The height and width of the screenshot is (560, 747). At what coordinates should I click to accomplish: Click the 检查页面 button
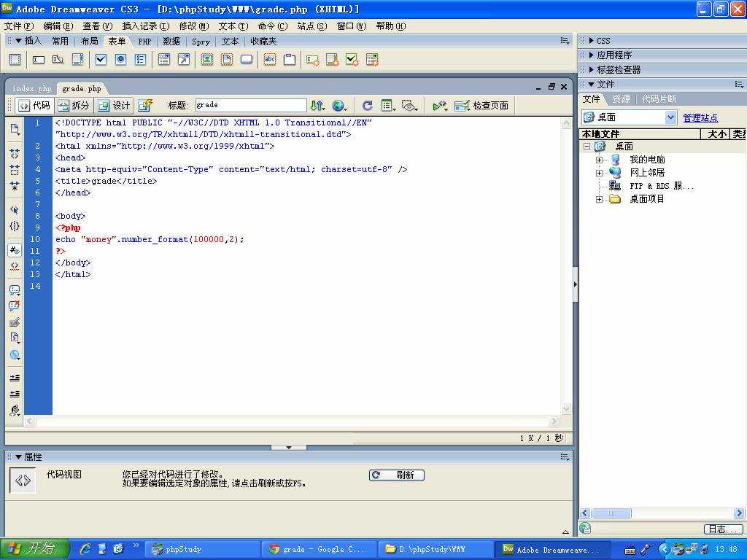tap(481, 105)
